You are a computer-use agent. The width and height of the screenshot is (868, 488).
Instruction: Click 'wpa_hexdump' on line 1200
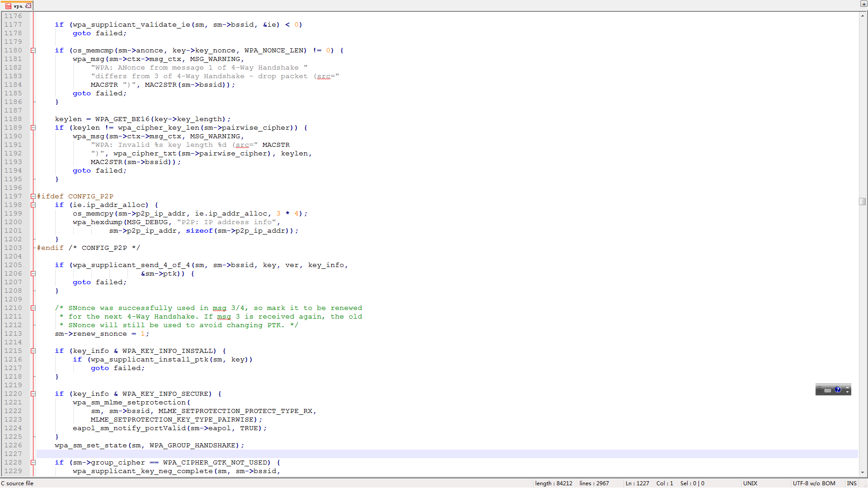click(98, 222)
